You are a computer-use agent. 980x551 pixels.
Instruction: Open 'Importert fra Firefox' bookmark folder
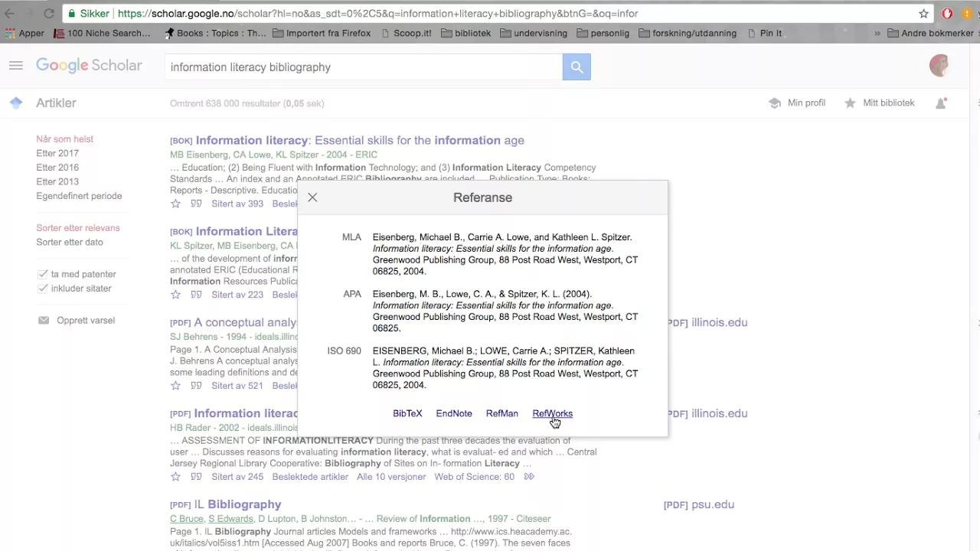tap(322, 33)
